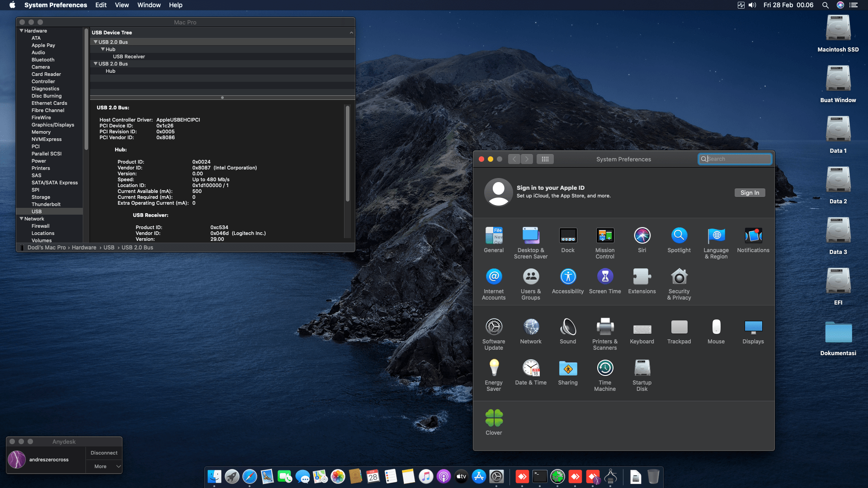Open Software Update pane
Viewport: 868px width, 488px height.
click(x=494, y=334)
